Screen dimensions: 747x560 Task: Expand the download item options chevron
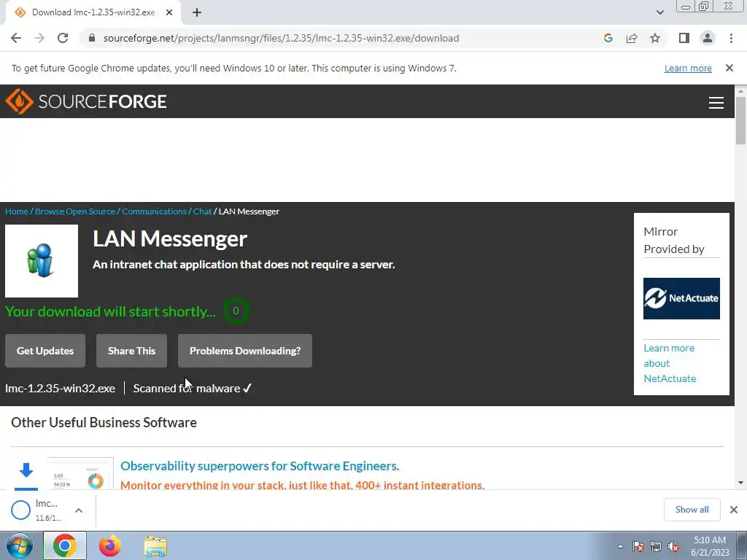pyautogui.click(x=79, y=510)
